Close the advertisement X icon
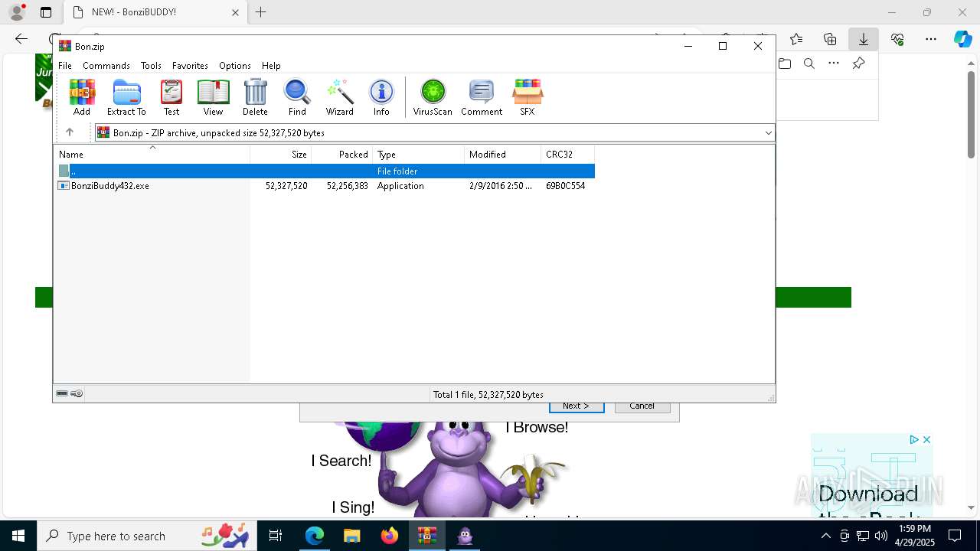The height and width of the screenshot is (551, 980). click(x=926, y=440)
